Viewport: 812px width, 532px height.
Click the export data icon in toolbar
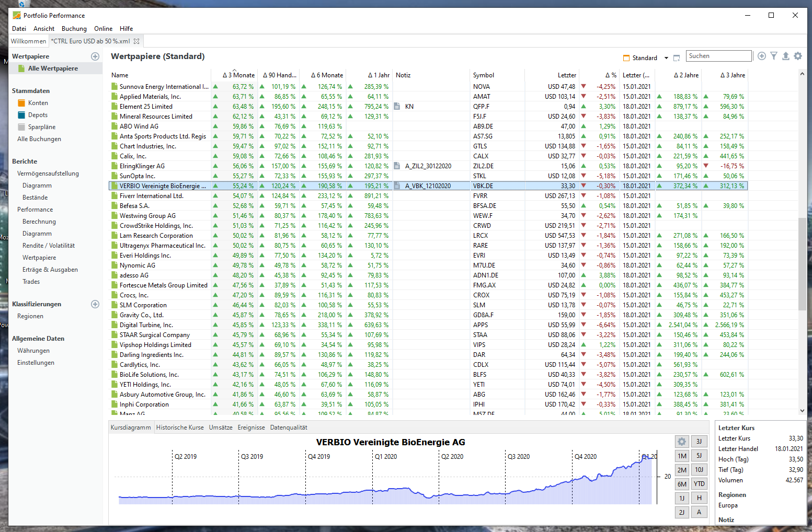785,56
